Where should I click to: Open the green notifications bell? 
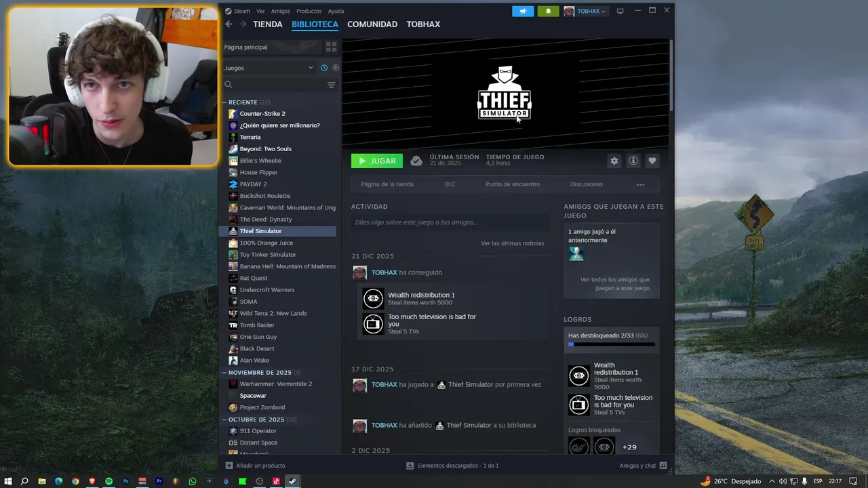pos(549,11)
